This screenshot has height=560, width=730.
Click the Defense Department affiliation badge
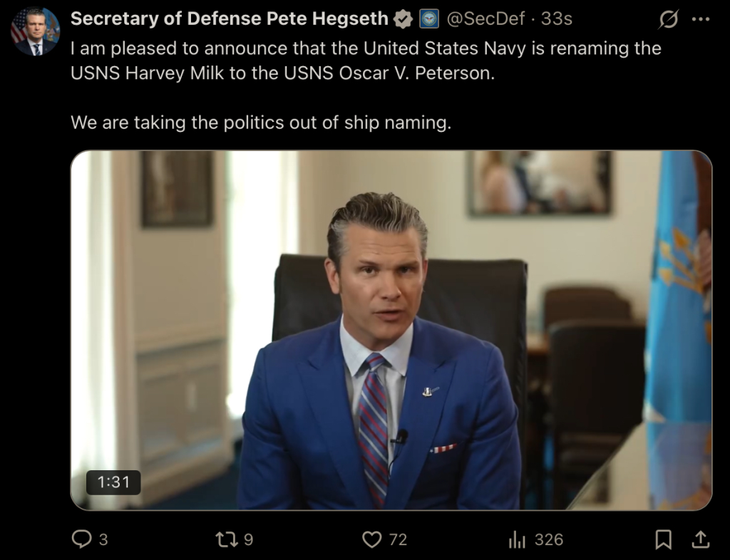pos(428,19)
